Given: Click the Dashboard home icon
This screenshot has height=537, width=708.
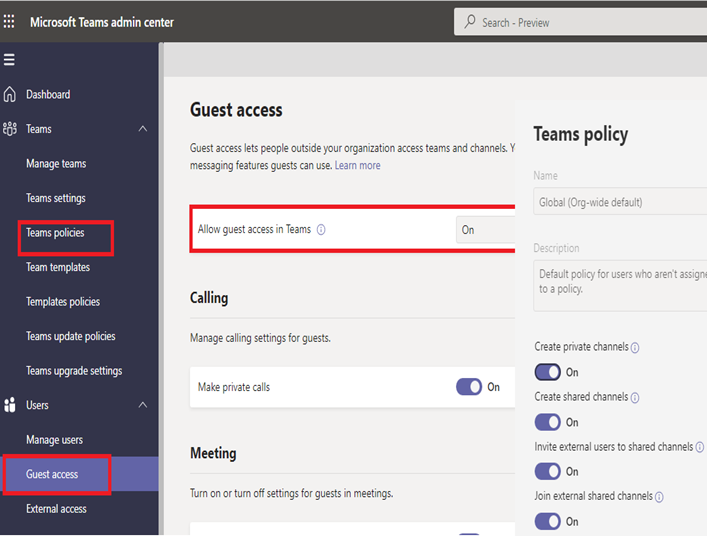Looking at the screenshot, I should click(x=9, y=94).
